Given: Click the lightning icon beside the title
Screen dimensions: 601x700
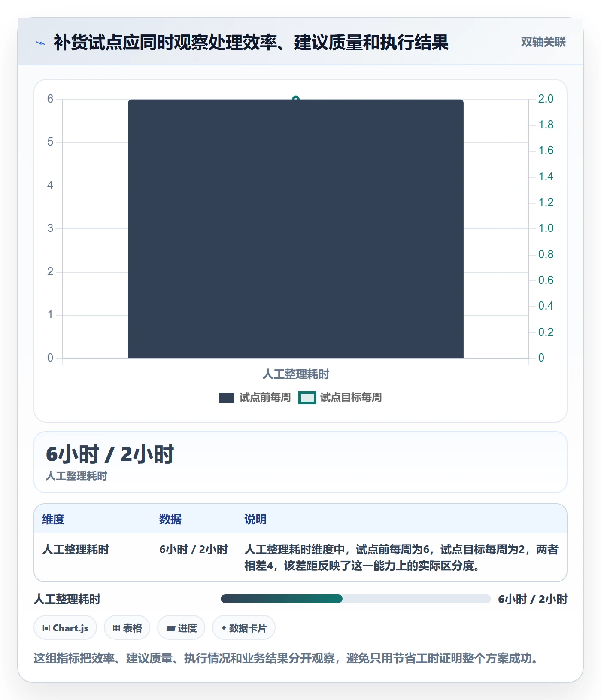Looking at the screenshot, I should [x=41, y=43].
